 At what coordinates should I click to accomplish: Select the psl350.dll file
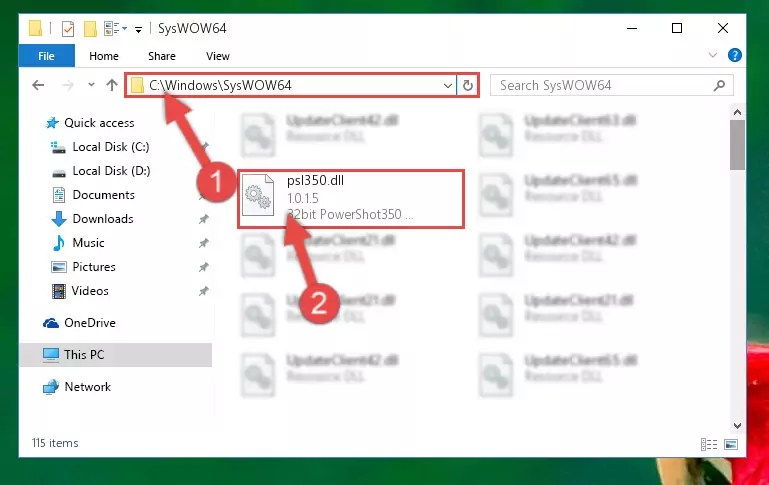point(351,199)
